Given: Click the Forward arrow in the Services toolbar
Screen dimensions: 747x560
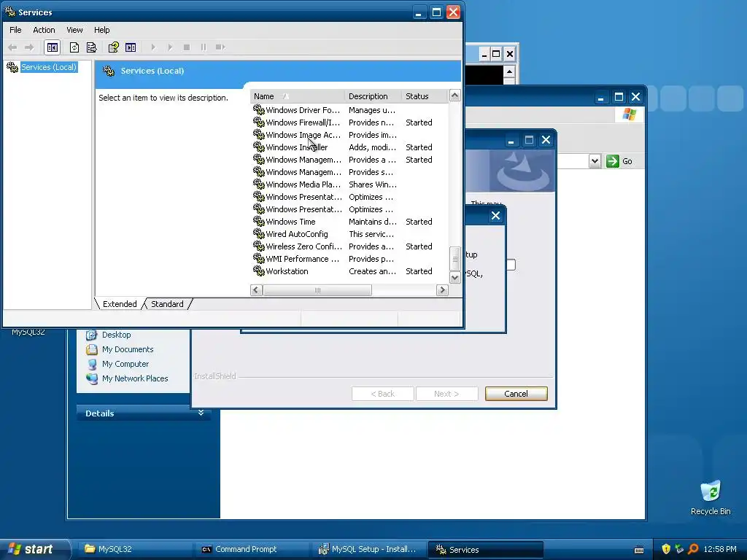Looking at the screenshot, I should (29, 47).
